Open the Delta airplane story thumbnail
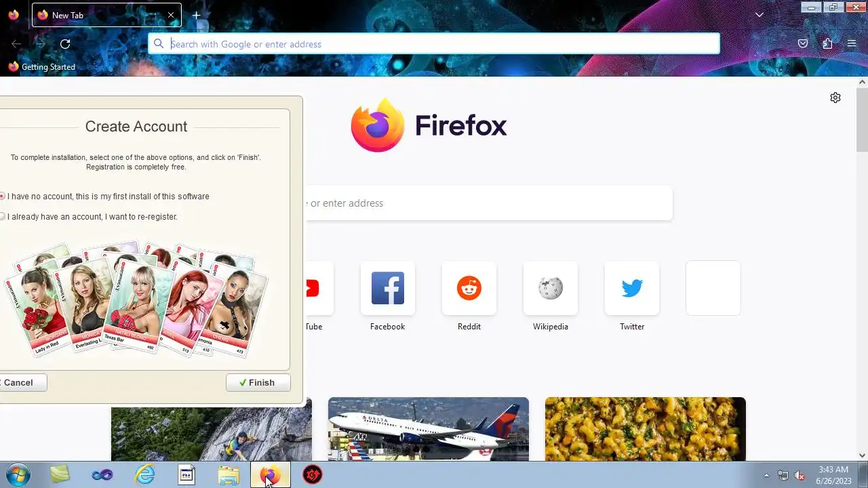 pos(429,429)
